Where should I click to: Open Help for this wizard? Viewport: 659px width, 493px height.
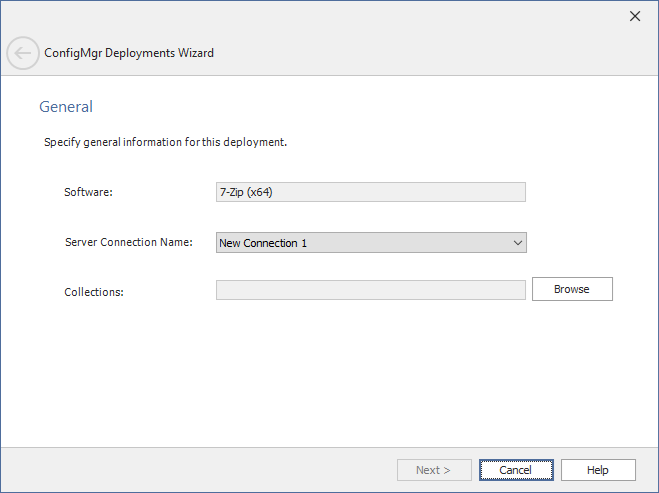597,470
